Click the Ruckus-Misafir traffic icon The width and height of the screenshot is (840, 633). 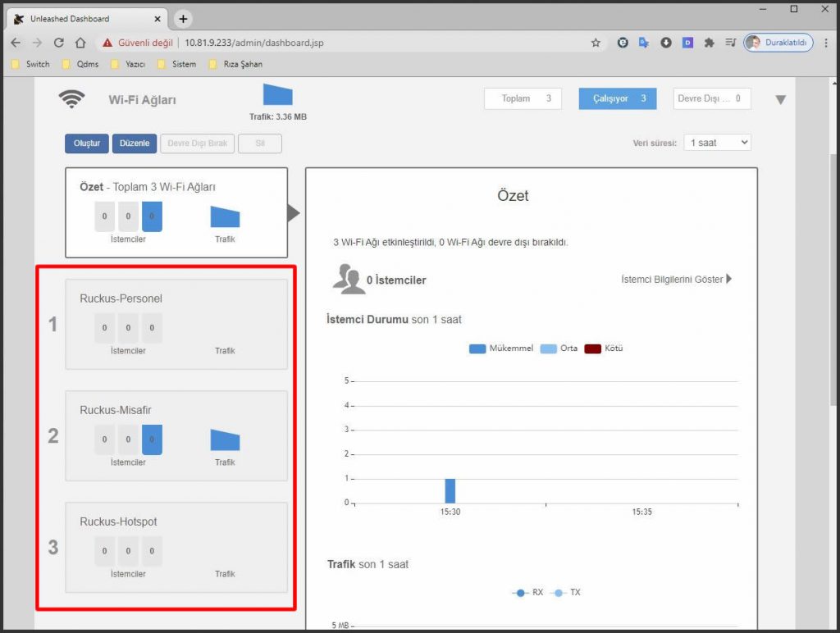pyautogui.click(x=225, y=439)
